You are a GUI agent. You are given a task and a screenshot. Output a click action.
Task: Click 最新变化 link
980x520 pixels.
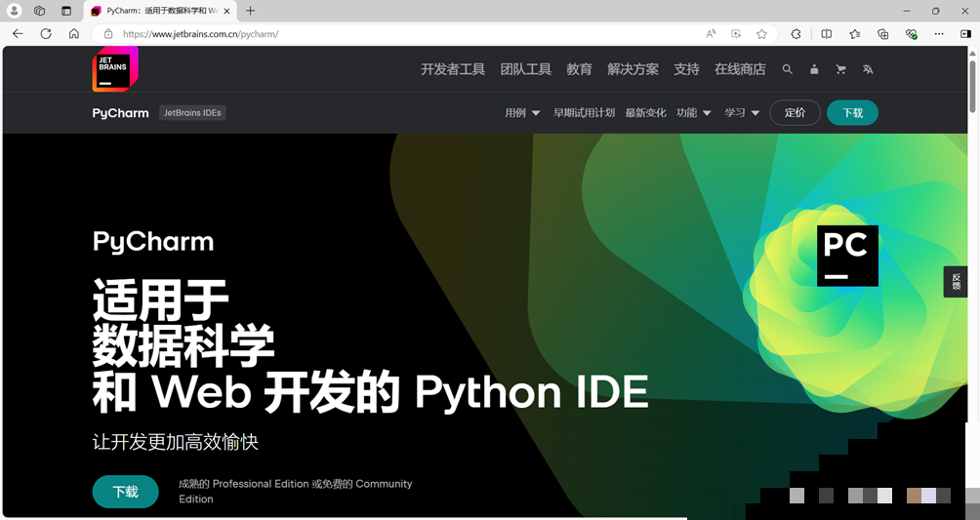coord(645,112)
